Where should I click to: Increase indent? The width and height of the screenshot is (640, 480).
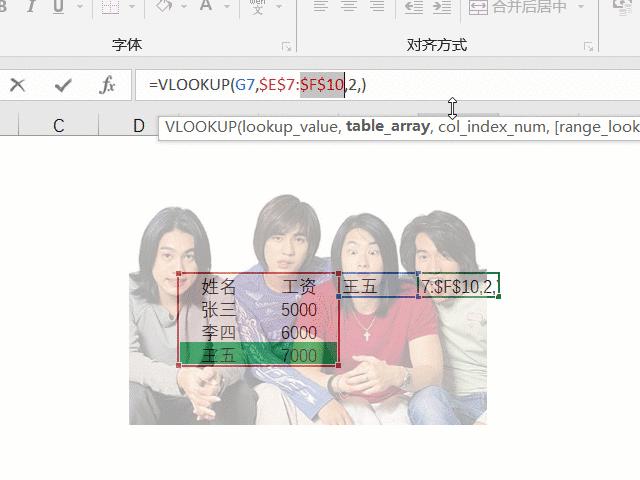point(442,6)
